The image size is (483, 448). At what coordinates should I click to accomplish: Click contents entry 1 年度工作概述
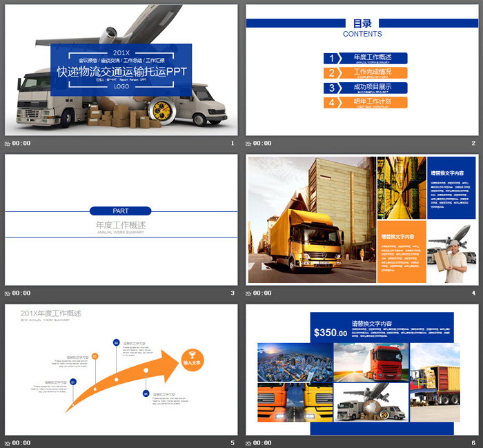pyautogui.click(x=365, y=58)
